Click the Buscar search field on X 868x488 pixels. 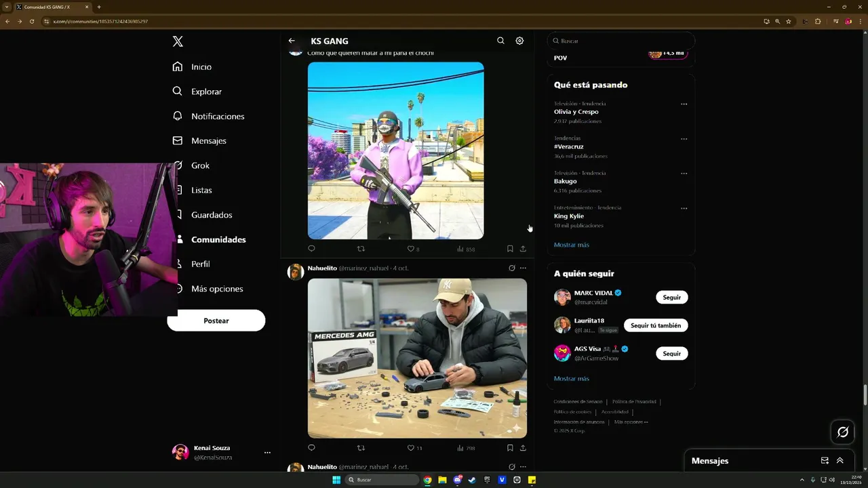pyautogui.click(x=621, y=41)
